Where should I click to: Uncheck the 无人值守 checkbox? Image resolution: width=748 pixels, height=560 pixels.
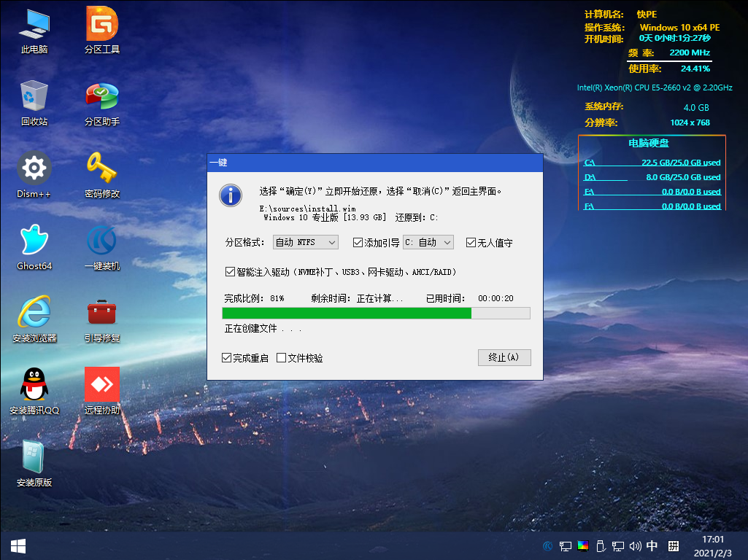point(471,242)
